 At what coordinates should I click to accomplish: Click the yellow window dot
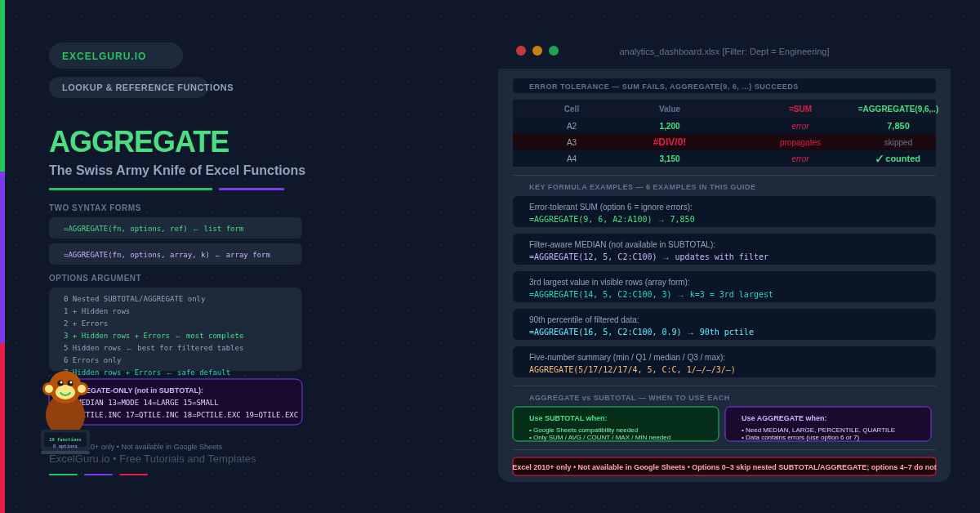(x=537, y=51)
